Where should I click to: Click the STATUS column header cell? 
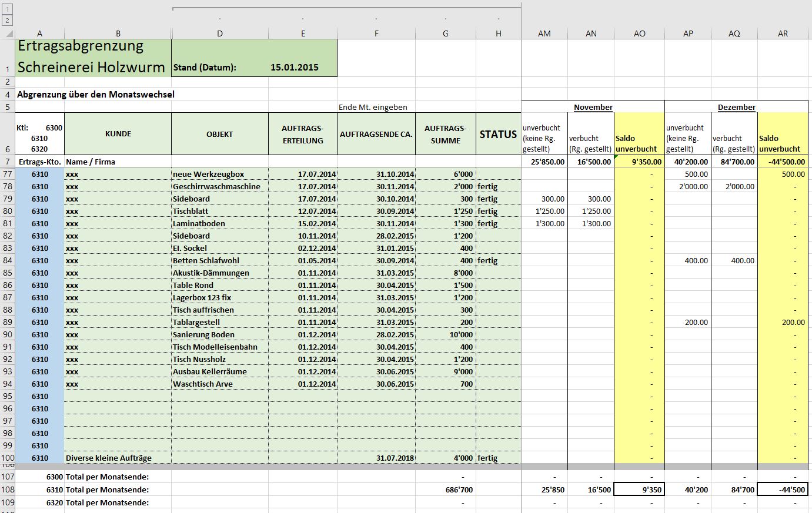498,134
